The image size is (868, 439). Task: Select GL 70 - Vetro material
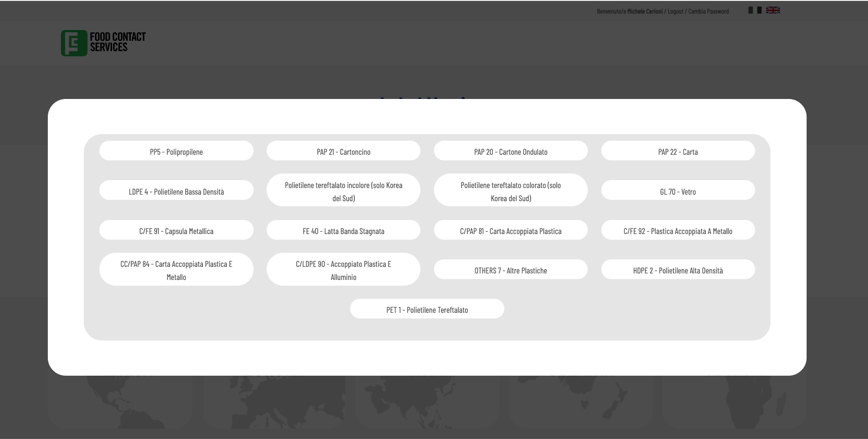pyautogui.click(x=678, y=190)
